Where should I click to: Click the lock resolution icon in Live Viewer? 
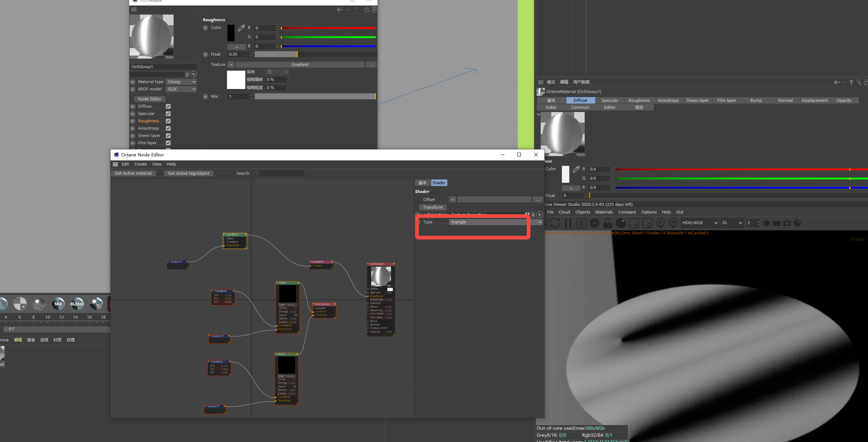[x=607, y=223]
